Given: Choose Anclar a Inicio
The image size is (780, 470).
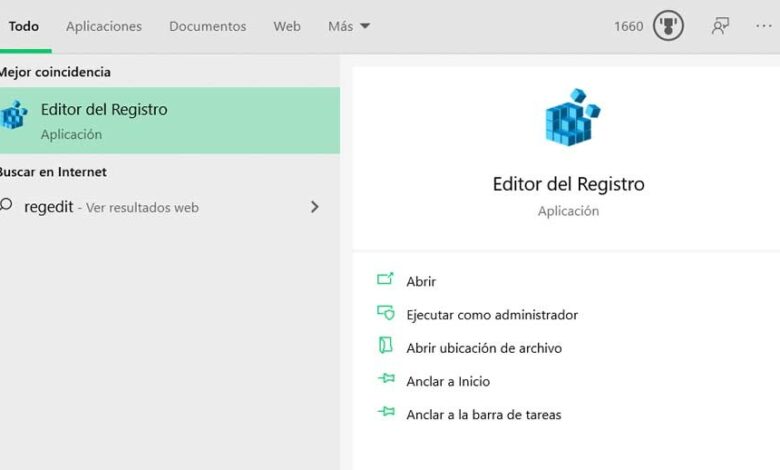Looking at the screenshot, I should pos(448,381).
